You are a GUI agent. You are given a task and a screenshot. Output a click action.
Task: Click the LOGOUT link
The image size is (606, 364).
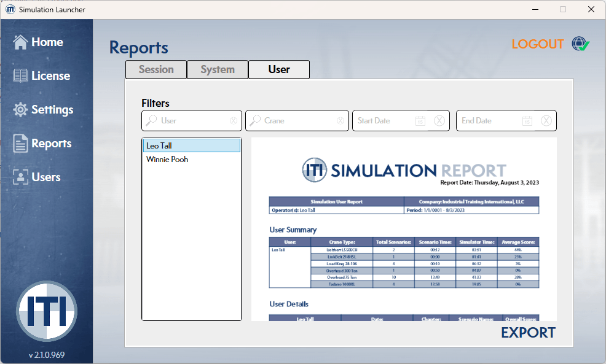537,44
